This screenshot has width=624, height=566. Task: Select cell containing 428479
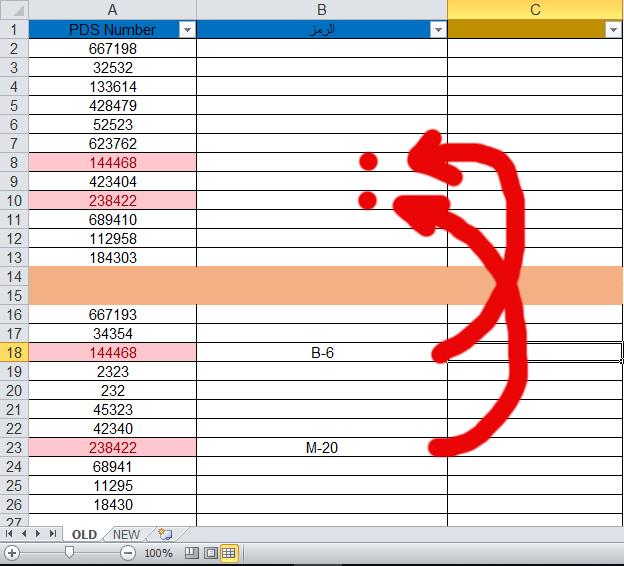point(113,105)
